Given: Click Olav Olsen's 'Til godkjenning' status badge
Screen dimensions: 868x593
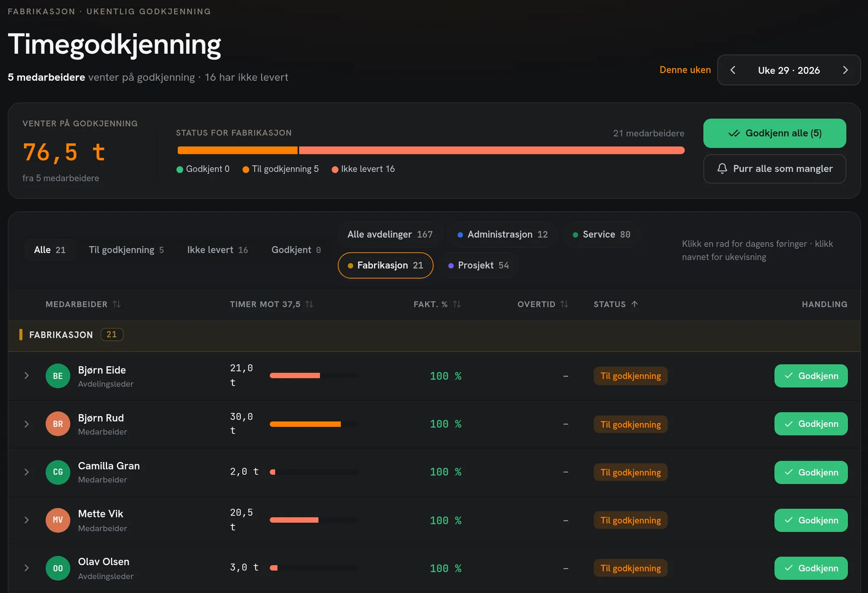Looking at the screenshot, I should pyautogui.click(x=631, y=568).
